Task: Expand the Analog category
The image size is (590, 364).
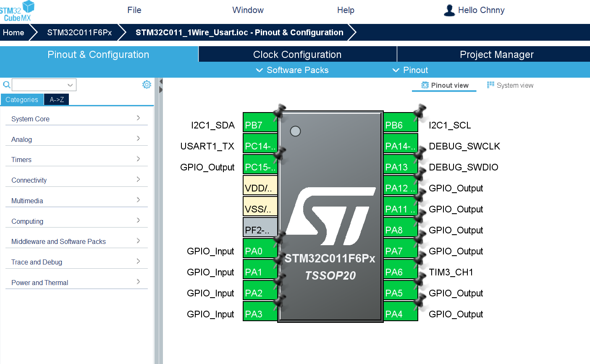Action: tap(76, 139)
